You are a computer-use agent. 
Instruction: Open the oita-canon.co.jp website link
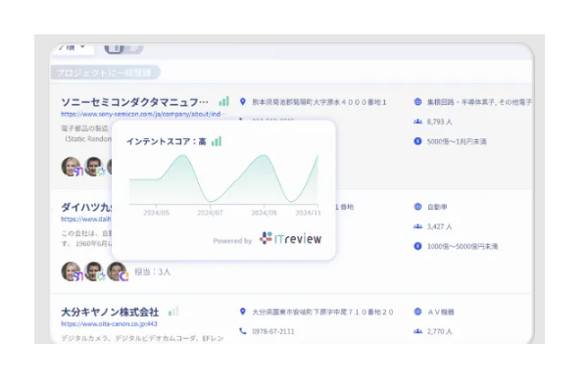coord(109,324)
